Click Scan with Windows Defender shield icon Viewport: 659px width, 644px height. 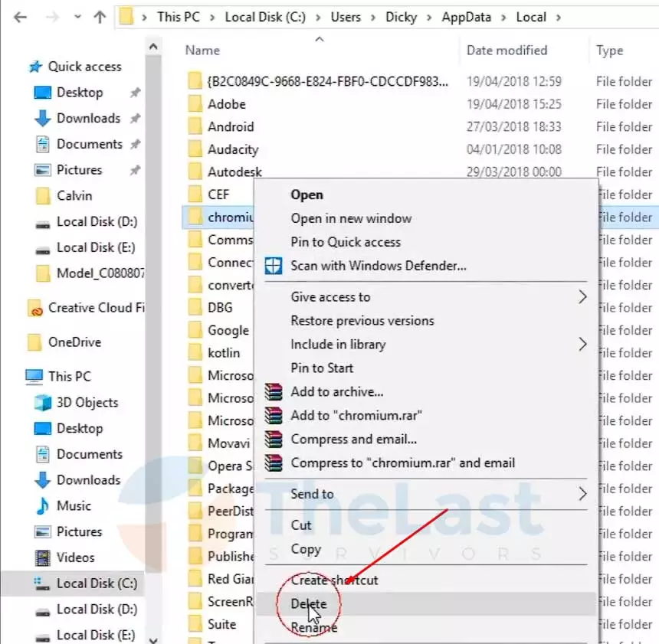click(x=274, y=266)
